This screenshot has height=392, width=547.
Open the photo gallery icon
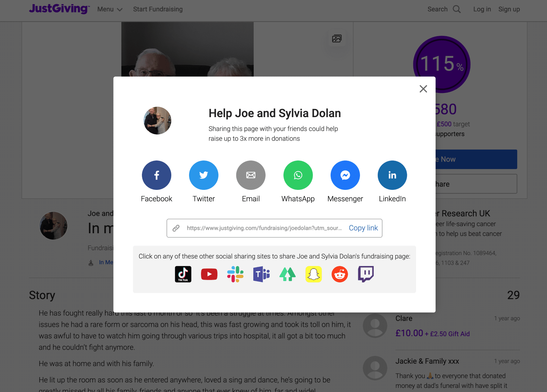(x=337, y=39)
